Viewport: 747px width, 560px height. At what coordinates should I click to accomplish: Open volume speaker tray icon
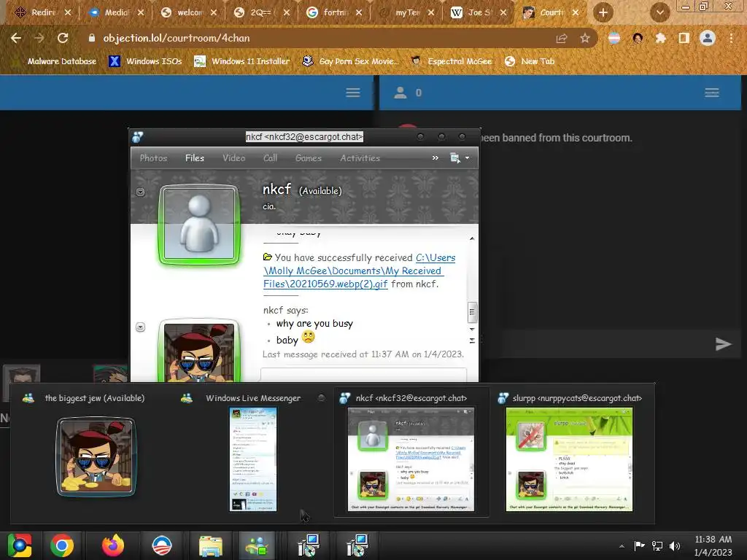675,545
